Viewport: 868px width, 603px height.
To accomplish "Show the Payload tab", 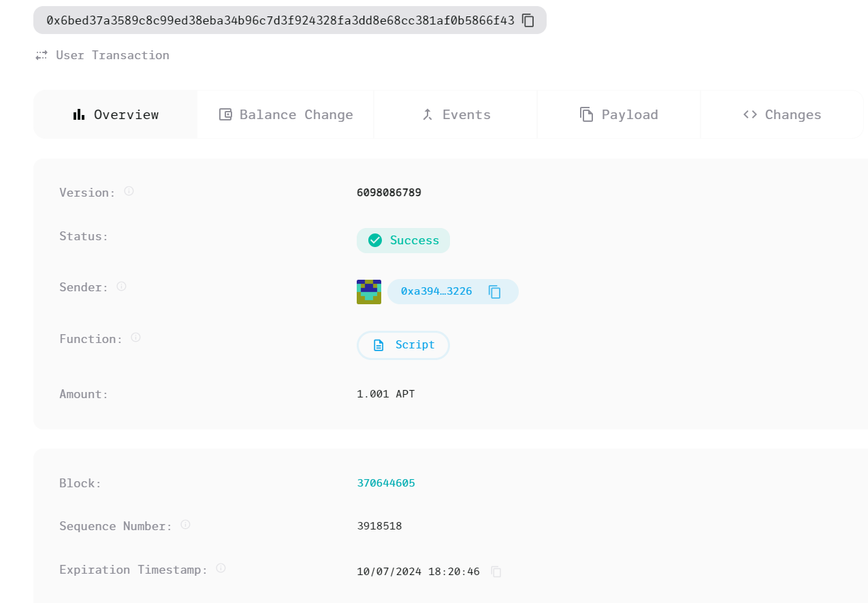I will [x=619, y=114].
